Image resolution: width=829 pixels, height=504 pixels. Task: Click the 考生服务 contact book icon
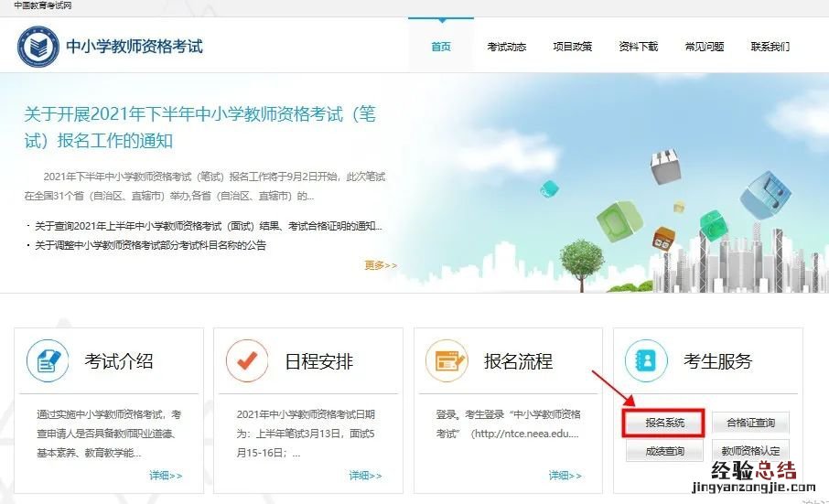point(646,360)
